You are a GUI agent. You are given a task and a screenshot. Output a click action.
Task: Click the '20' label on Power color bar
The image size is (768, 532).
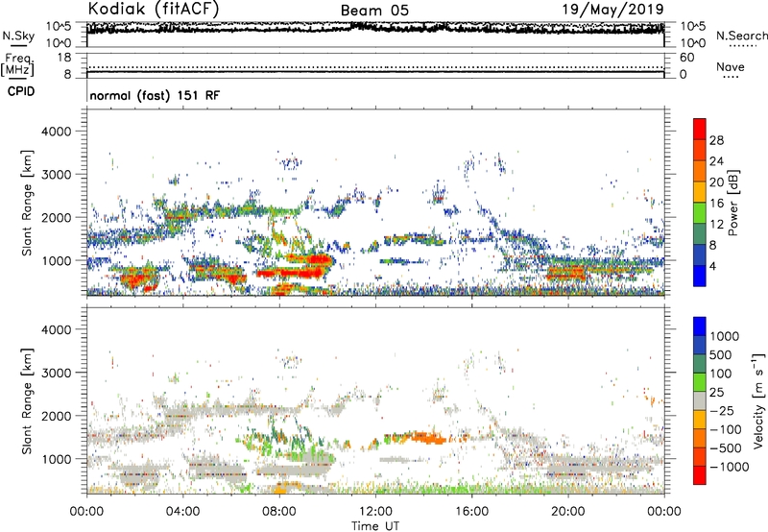[716, 182]
